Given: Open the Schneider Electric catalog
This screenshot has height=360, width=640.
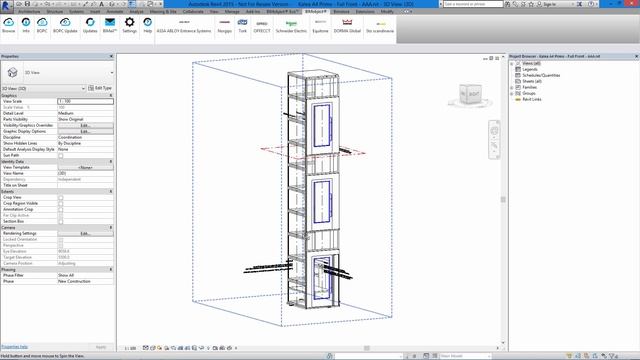Looking at the screenshot, I should point(291,26).
